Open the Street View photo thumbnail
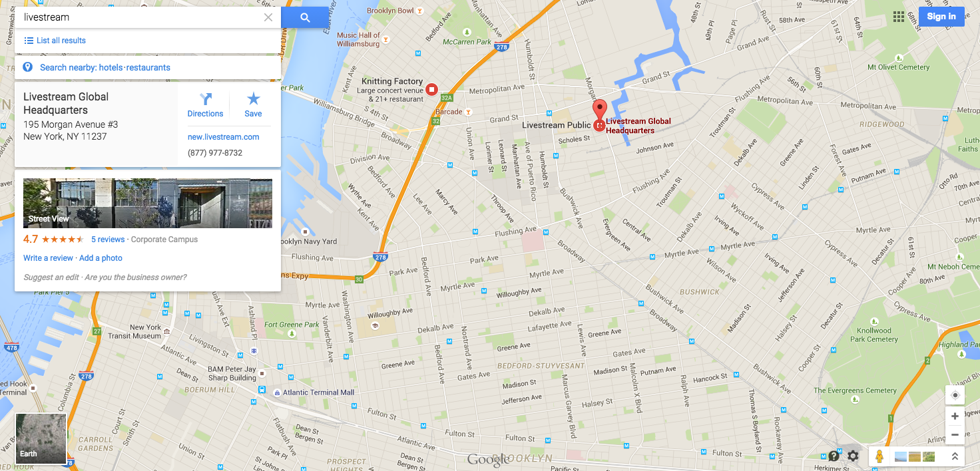 coord(148,203)
